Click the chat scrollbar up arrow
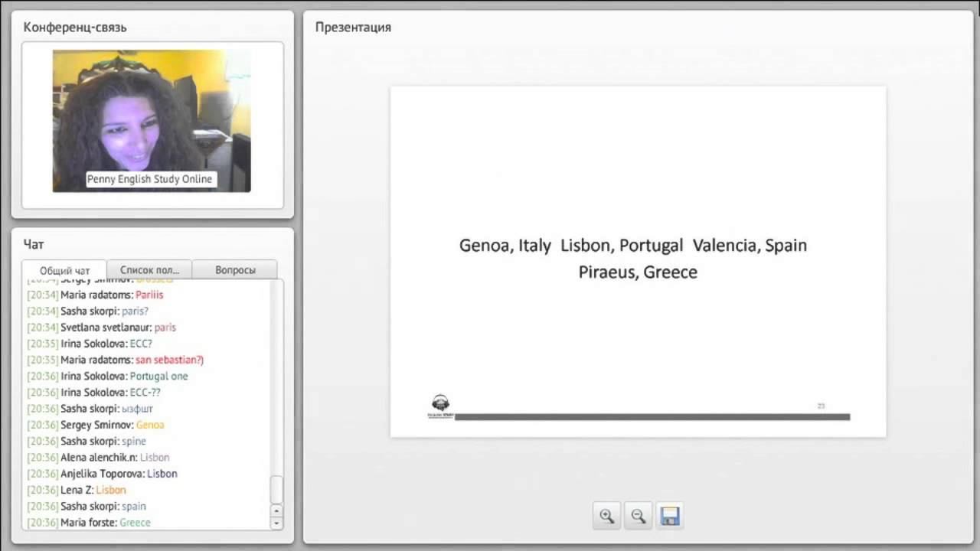The width and height of the screenshot is (980, 551). [x=277, y=510]
